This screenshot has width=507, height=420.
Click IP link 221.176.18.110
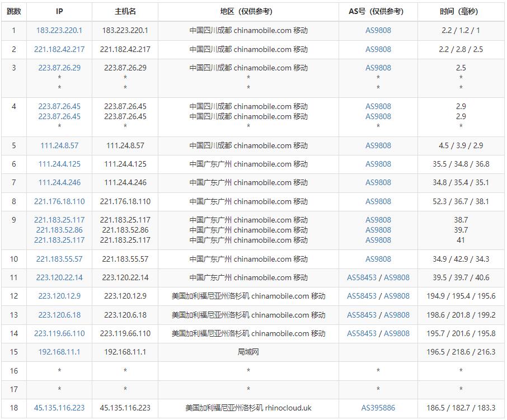click(x=59, y=201)
